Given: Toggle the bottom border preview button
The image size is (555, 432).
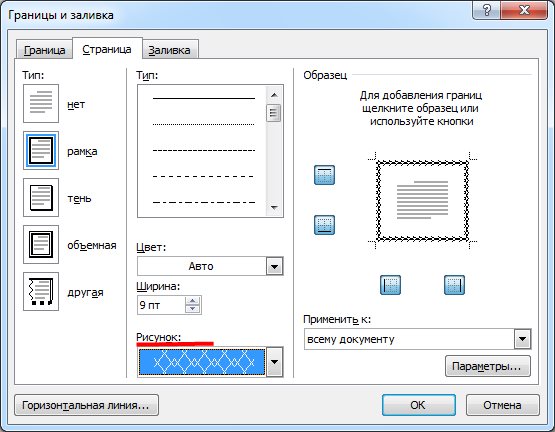Looking at the screenshot, I should tap(324, 225).
